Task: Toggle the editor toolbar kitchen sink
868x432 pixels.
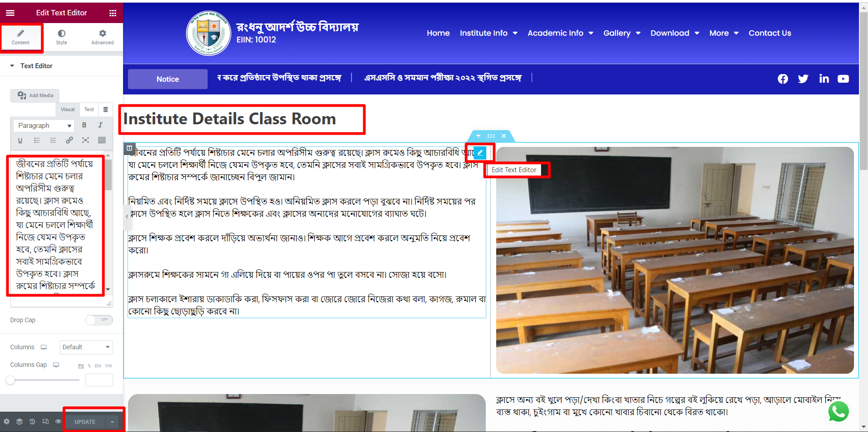Action: [x=102, y=141]
